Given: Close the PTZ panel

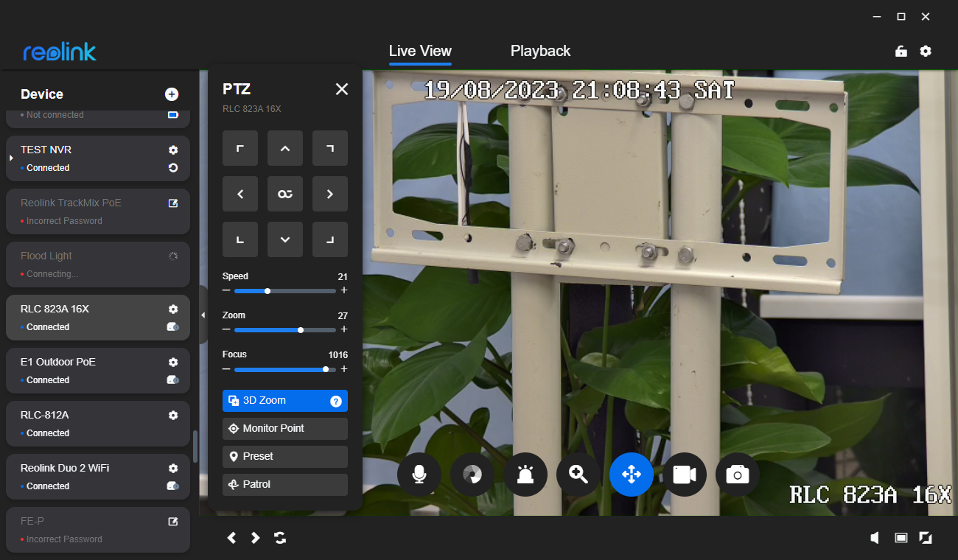Looking at the screenshot, I should click(x=341, y=89).
